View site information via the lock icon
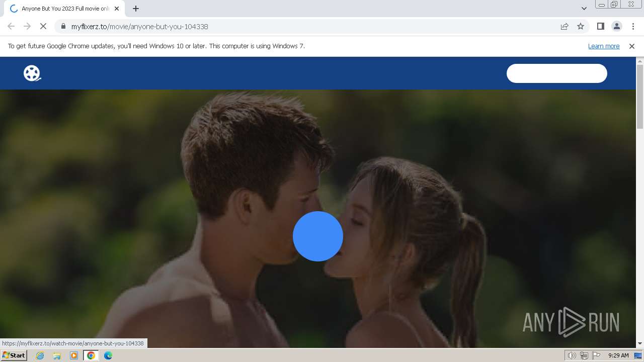The image size is (644, 362). point(63,26)
